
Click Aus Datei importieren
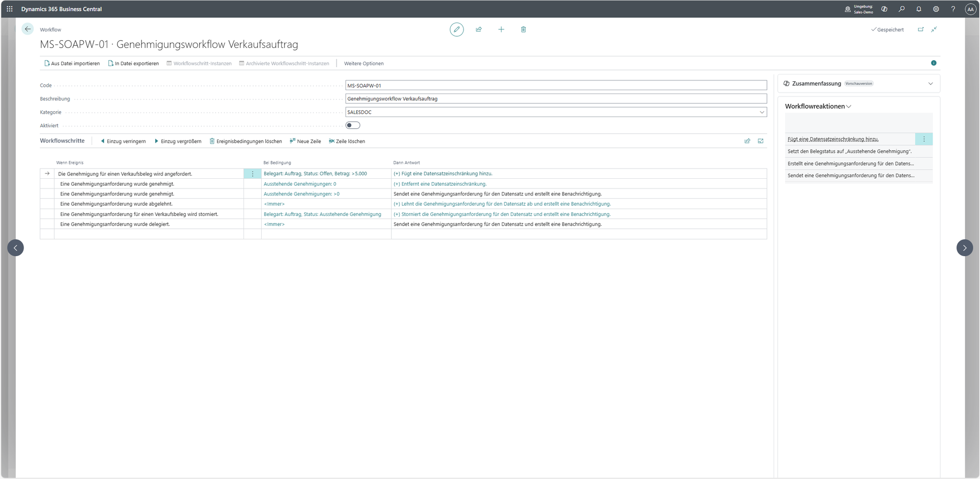click(x=72, y=64)
